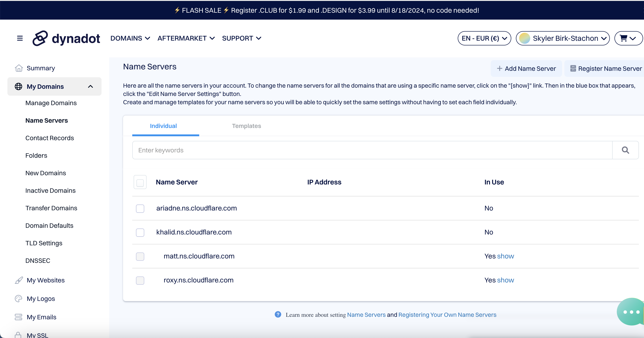Click the Enter keywords search field
The image size is (644, 338).
point(372,150)
